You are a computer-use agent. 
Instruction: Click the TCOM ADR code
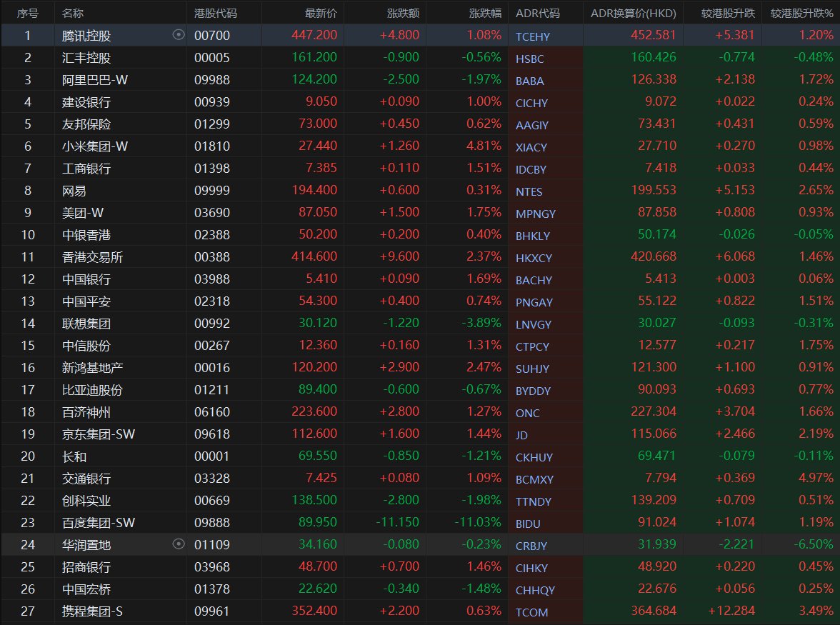click(x=531, y=613)
